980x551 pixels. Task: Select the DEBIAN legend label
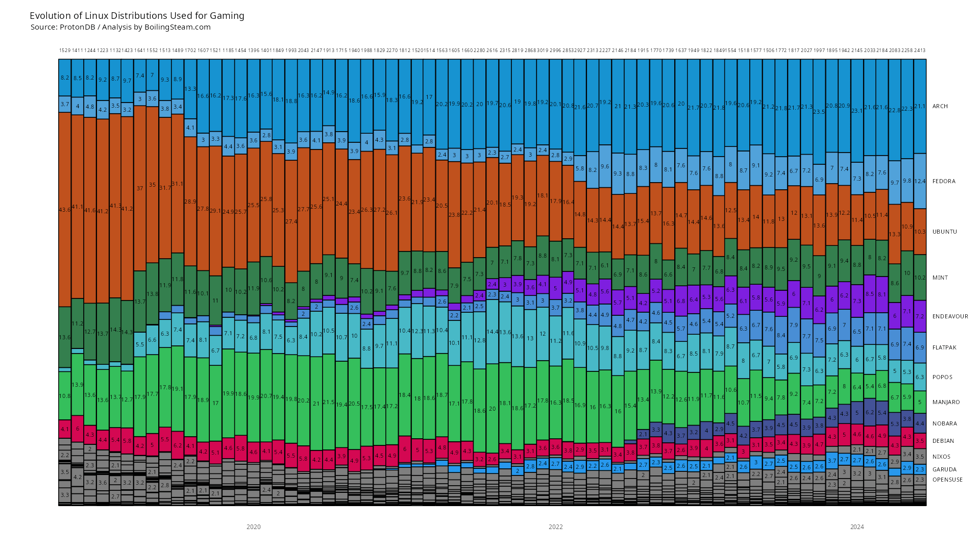(x=943, y=441)
